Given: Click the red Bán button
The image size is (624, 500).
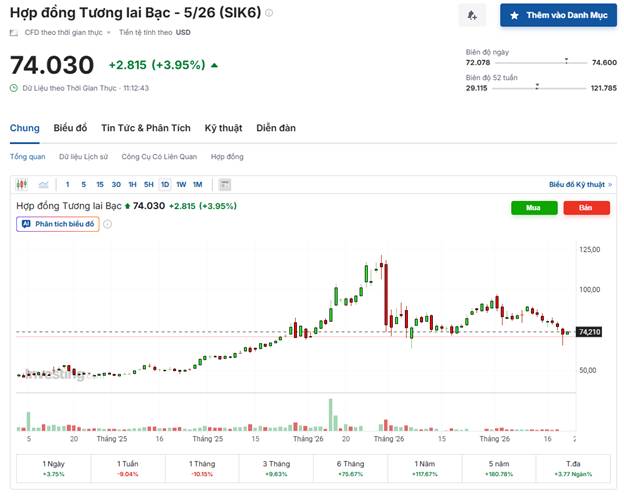Looking at the screenshot, I should 586,207.
